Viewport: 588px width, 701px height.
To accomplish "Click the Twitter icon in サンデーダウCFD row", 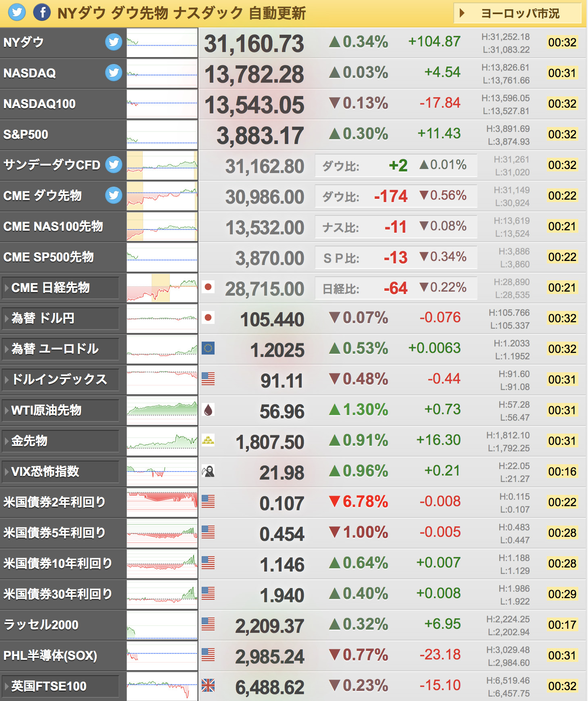I will coord(114,165).
